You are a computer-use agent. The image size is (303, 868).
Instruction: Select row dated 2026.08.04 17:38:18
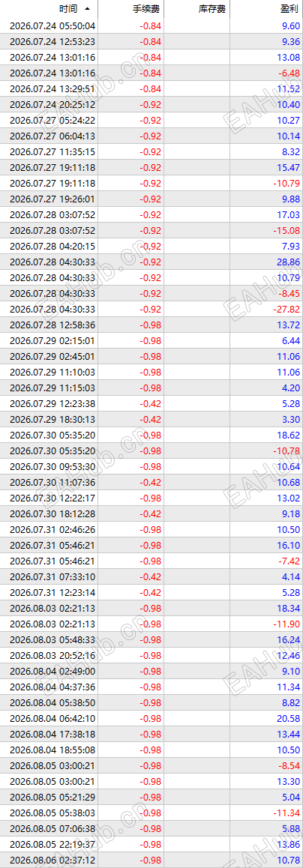pos(151,733)
